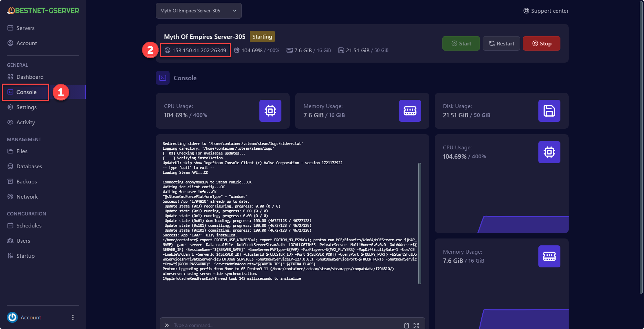The height and width of the screenshot is (329, 644).
Task: Click CPU chip icon in top stat card
Action: (270, 111)
